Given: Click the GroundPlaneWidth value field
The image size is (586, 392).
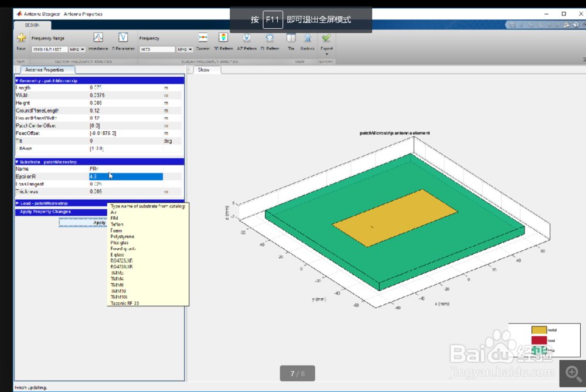Looking at the screenshot, I should (x=125, y=118).
